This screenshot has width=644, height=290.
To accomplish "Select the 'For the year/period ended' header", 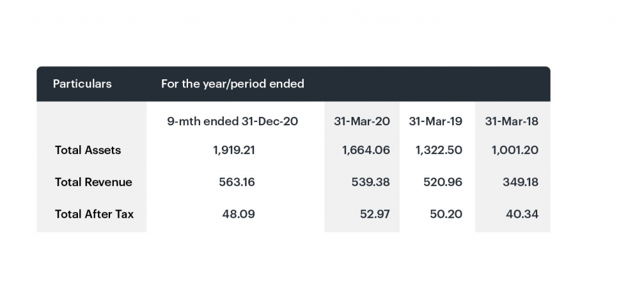I will coord(233,84).
